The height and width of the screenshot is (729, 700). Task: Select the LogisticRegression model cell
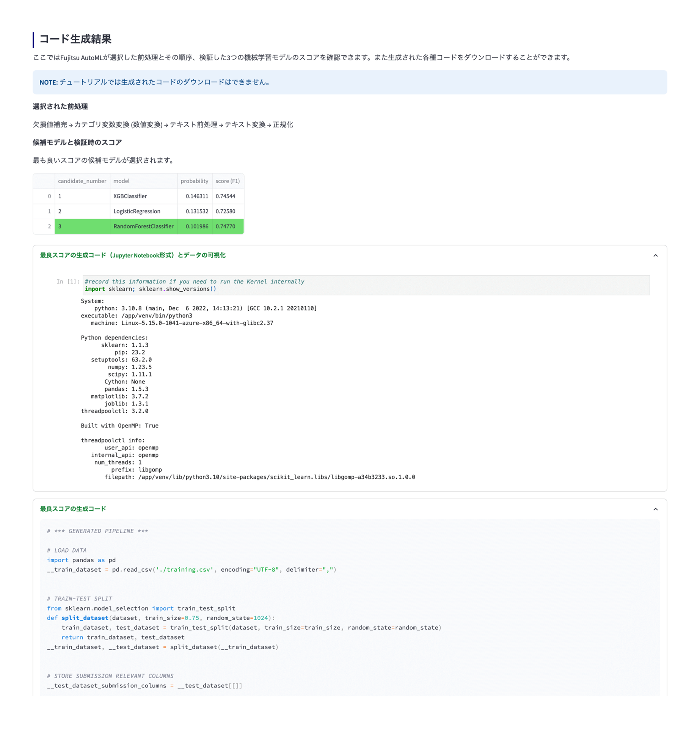[x=137, y=211]
